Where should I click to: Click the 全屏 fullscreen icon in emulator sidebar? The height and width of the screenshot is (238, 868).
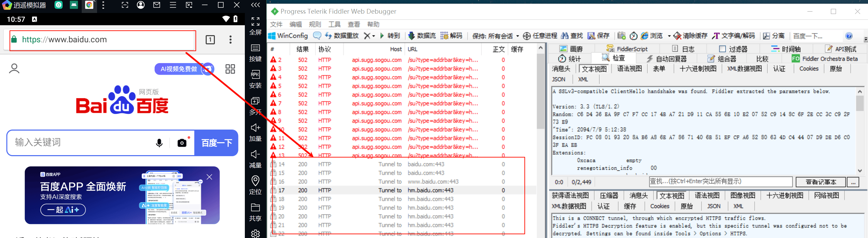(255, 22)
